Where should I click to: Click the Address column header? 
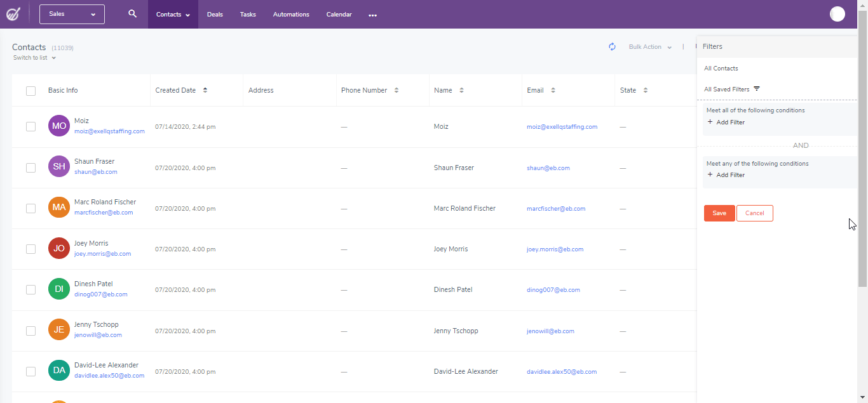point(261,90)
